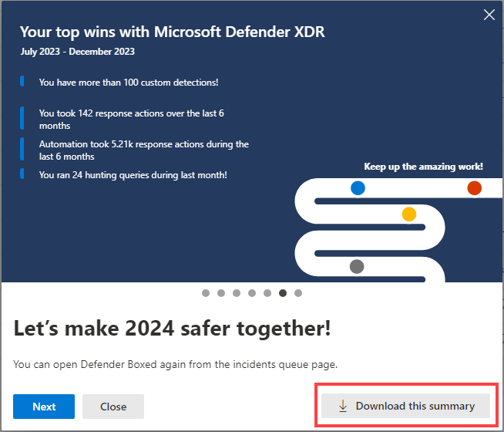Close the Defender Boxed dialog with X

pyautogui.click(x=488, y=15)
